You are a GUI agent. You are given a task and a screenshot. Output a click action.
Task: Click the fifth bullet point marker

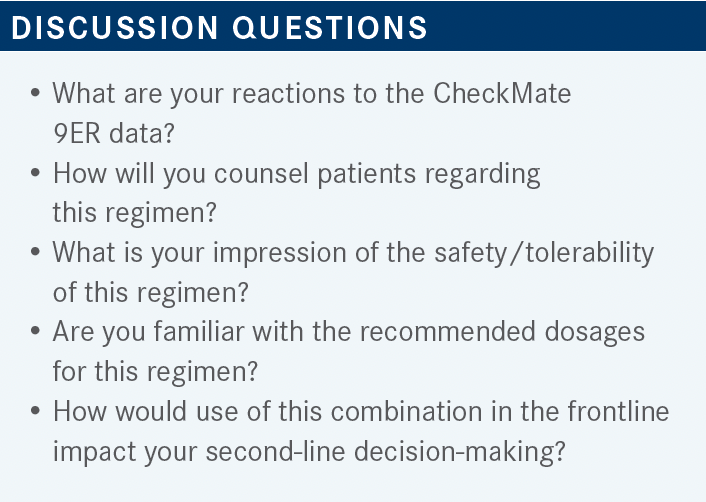(x=36, y=411)
